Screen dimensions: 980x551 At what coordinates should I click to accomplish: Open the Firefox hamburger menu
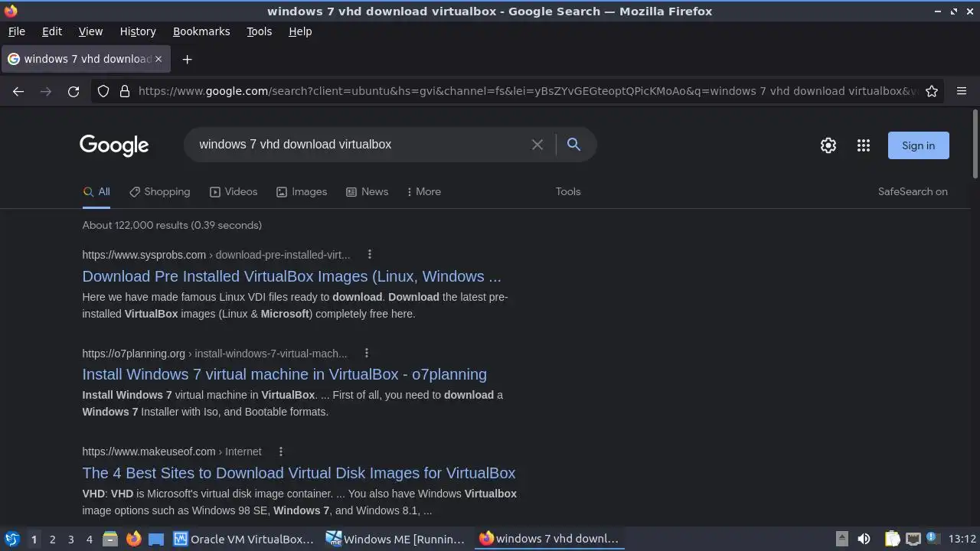pyautogui.click(x=962, y=91)
